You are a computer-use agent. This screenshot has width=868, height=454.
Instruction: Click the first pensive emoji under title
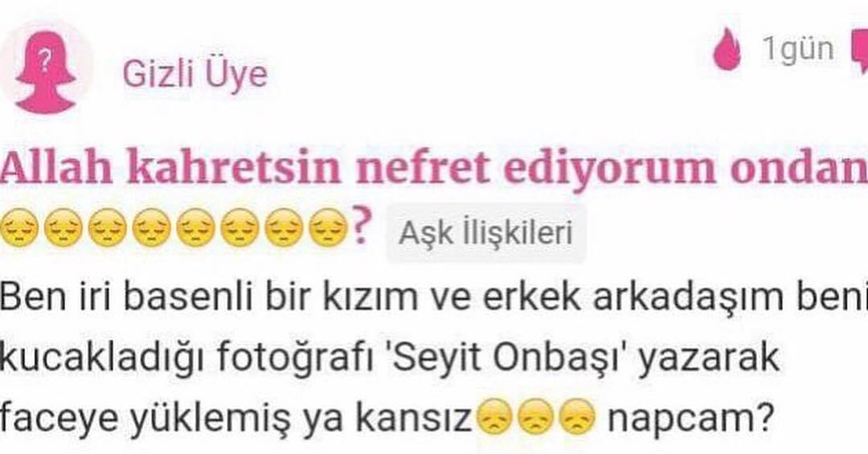[18, 228]
